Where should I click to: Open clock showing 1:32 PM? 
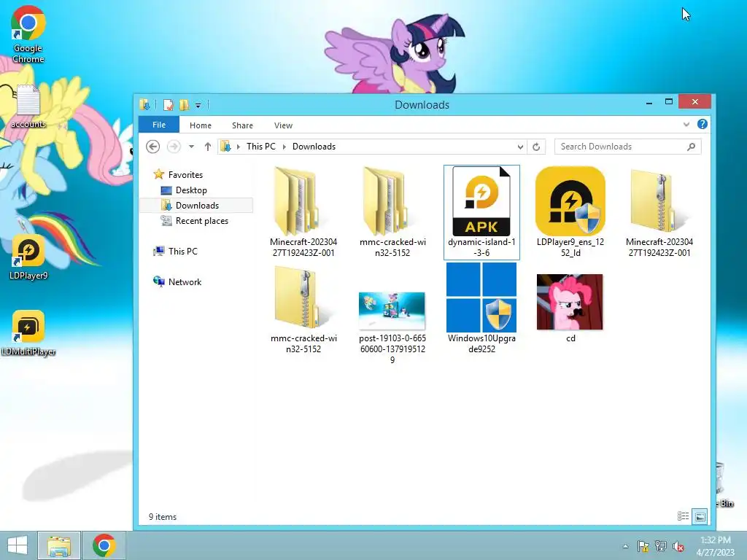click(x=715, y=546)
